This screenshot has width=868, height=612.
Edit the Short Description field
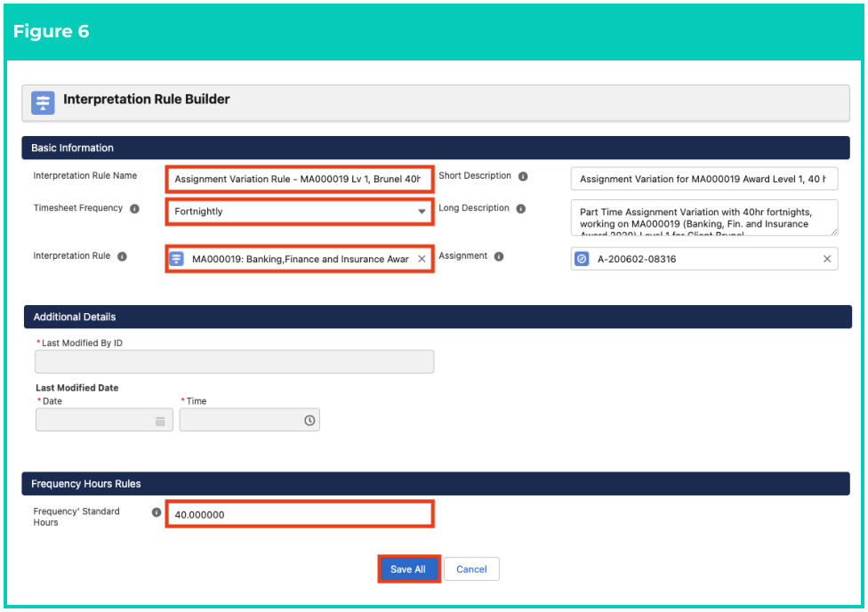[x=704, y=179]
